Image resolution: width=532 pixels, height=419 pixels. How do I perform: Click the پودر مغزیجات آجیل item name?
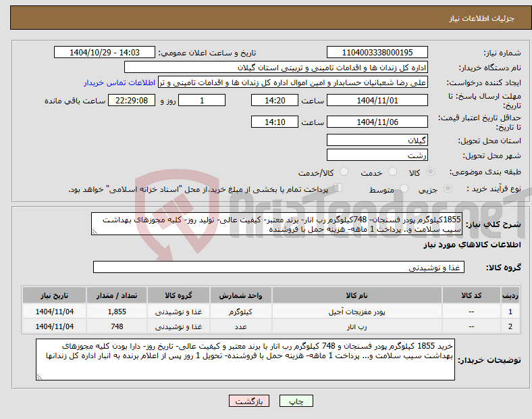(x=356, y=312)
